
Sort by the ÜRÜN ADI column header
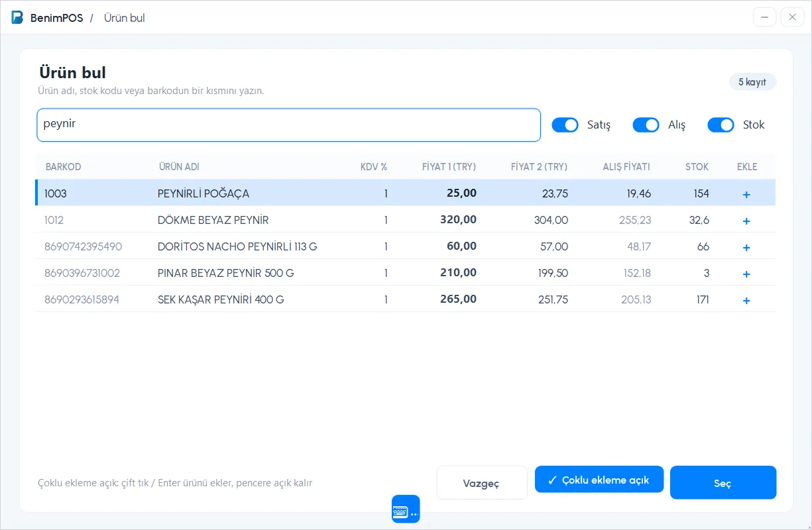click(179, 167)
